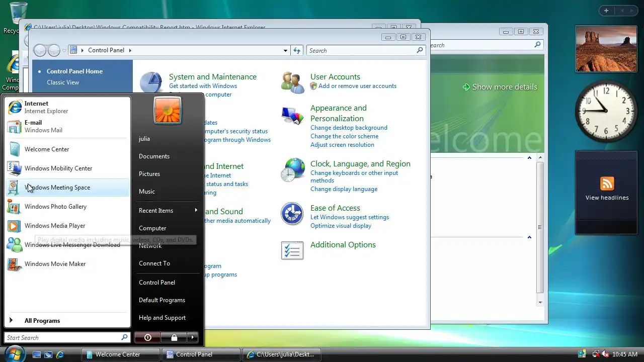Open Windows Live Messenger Download
The height and width of the screenshot is (362, 644).
pos(67,245)
